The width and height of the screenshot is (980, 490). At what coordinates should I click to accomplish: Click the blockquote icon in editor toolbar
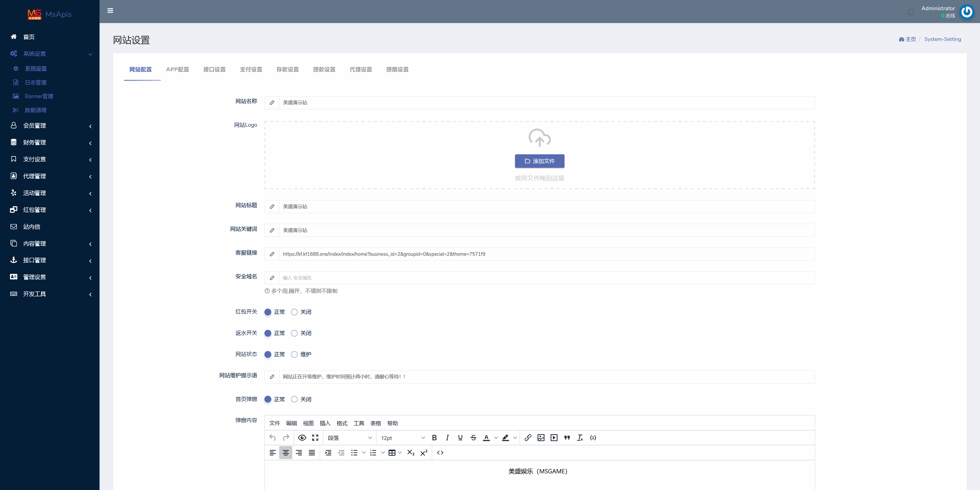click(567, 437)
